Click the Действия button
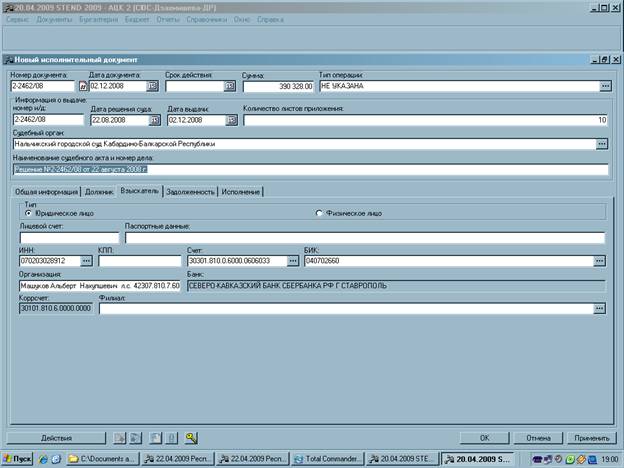This screenshot has height=468, width=624. pos(57,438)
